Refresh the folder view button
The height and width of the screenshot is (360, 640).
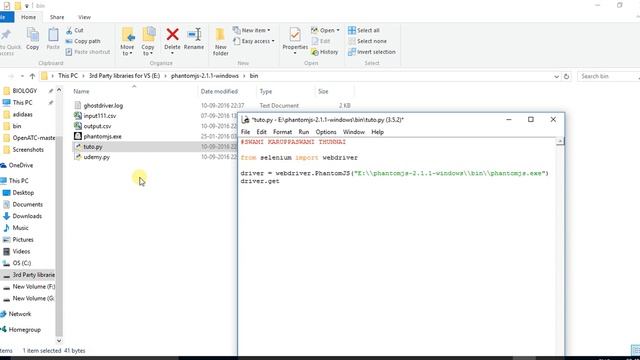coord(566,76)
